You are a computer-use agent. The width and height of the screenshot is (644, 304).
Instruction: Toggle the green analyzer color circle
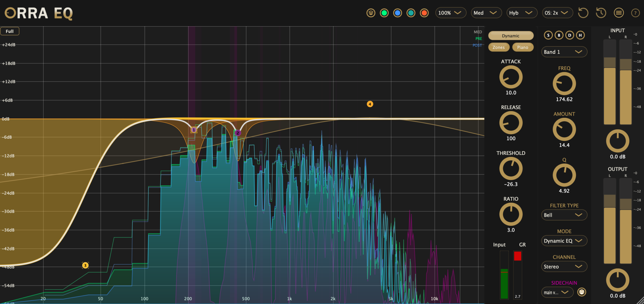tap(384, 13)
